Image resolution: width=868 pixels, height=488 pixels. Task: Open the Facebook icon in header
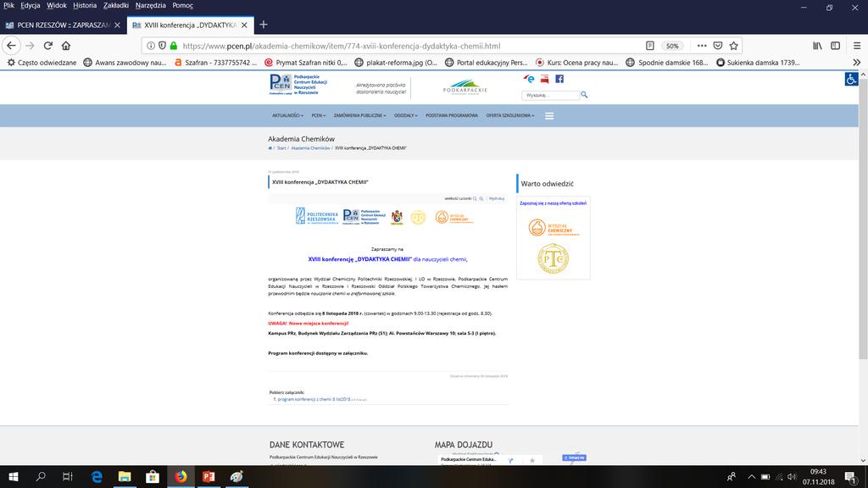(559, 79)
